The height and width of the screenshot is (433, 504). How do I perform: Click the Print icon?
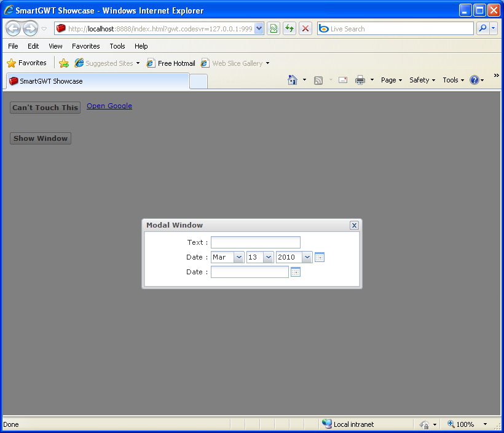click(x=360, y=80)
